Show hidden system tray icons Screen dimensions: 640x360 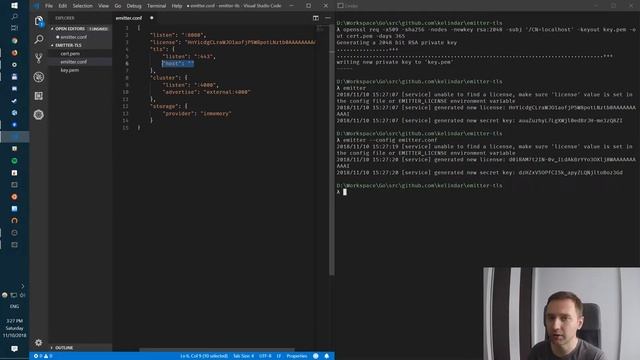[x=23, y=286]
